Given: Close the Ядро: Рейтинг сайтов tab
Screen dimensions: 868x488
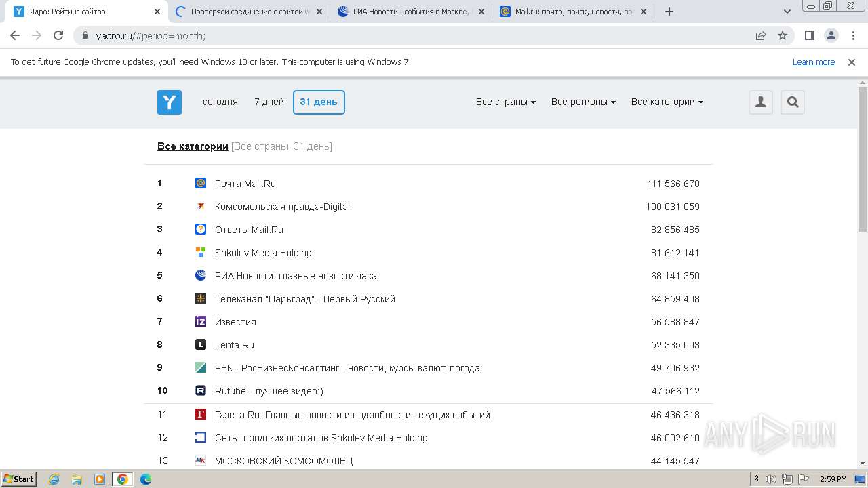Looking at the screenshot, I should [157, 12].
